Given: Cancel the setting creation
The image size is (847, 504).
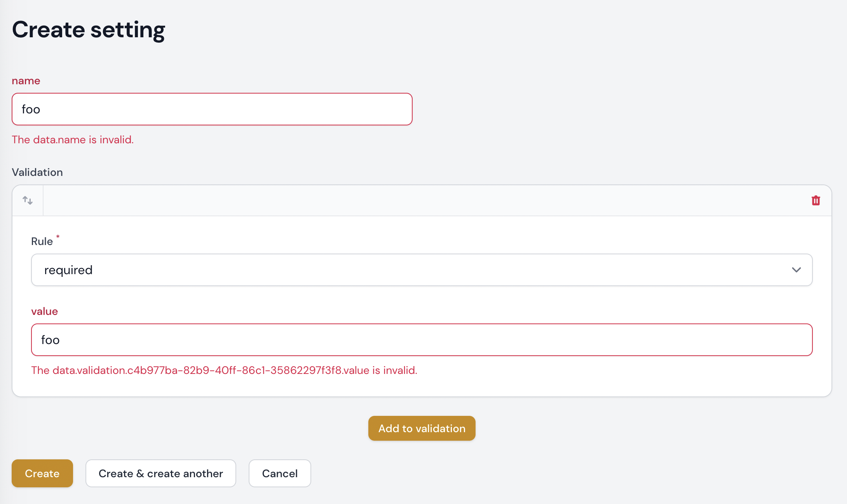Looking at the screenshot, I should [x=279, y=473].
